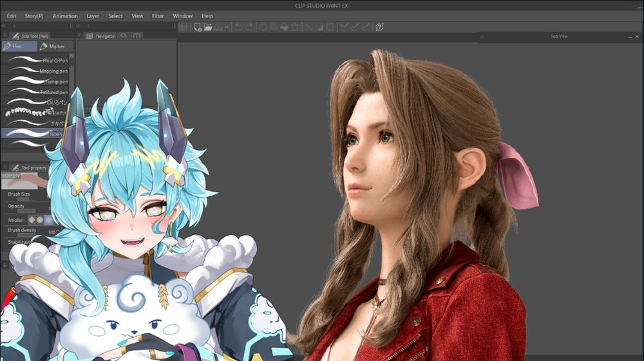Select the Mapping pen brush
Viewport: 644px width, 361px height.
(35, 71)
